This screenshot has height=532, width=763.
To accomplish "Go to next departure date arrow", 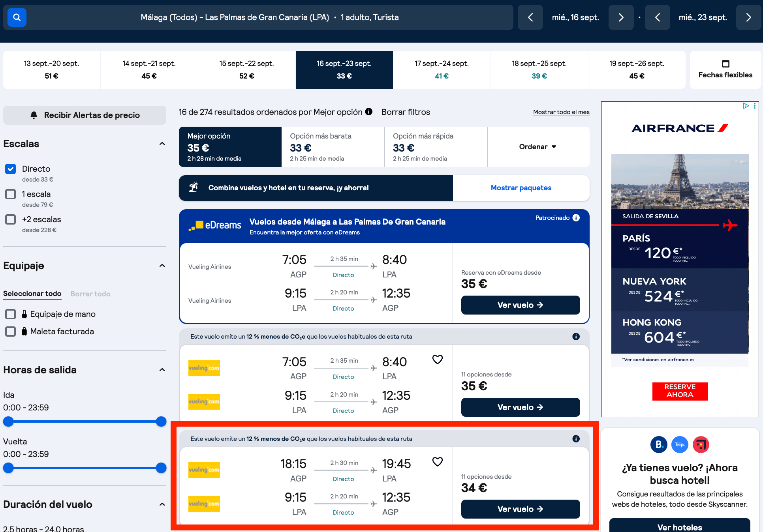I will (x=621, y=17).
